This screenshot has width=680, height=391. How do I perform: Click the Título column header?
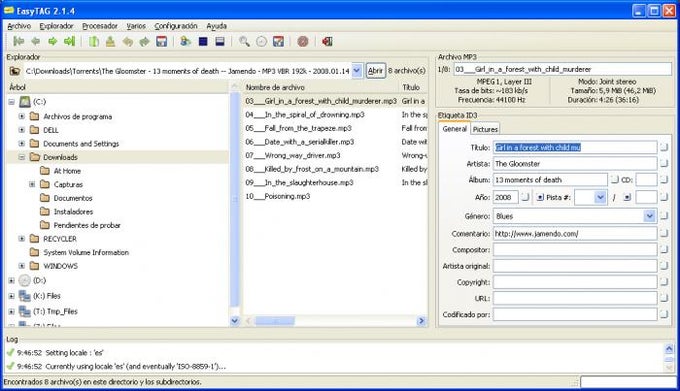click(414, 87)
